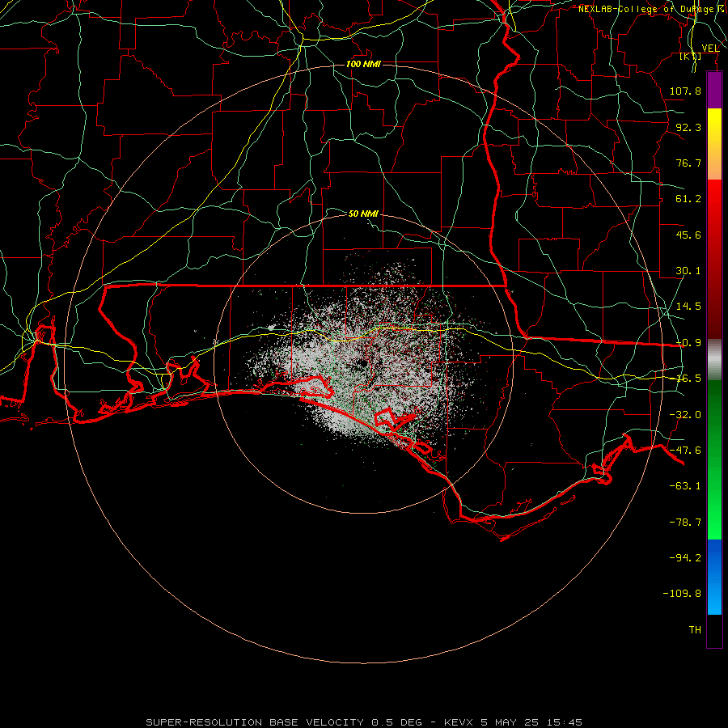Click the "[KT]" units label
728x728 pixels.
coord(691,57)
